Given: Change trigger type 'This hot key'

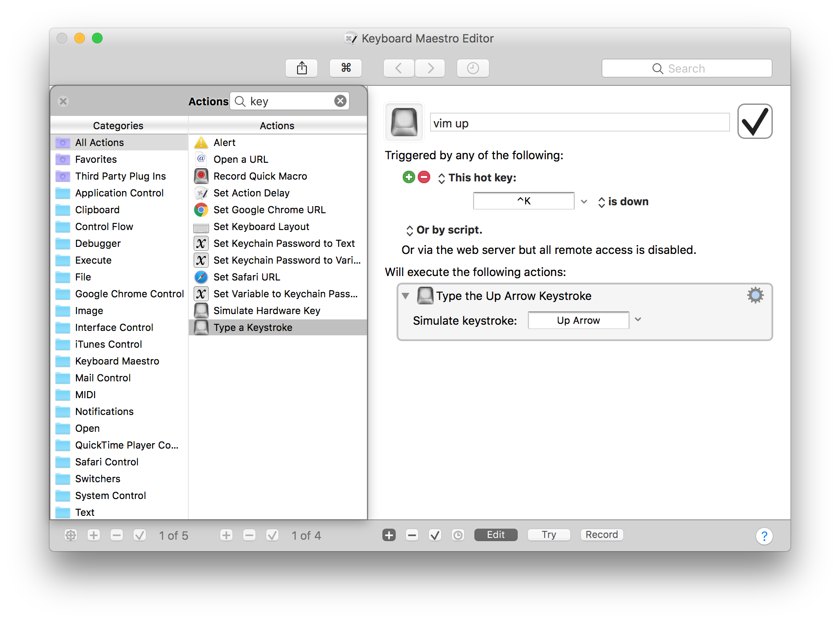Looking at the screenshot, I should tap(477, 178).
